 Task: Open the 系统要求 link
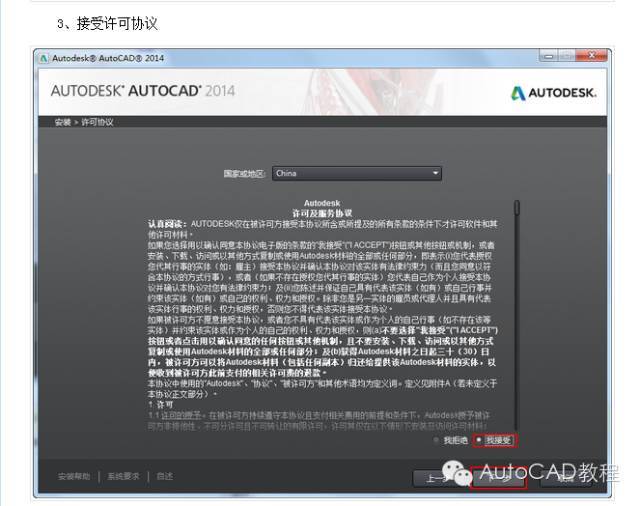(x=123, y=476)
